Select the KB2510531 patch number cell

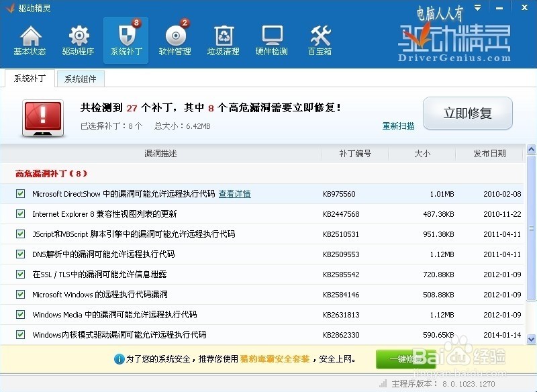tap(341, 234)
